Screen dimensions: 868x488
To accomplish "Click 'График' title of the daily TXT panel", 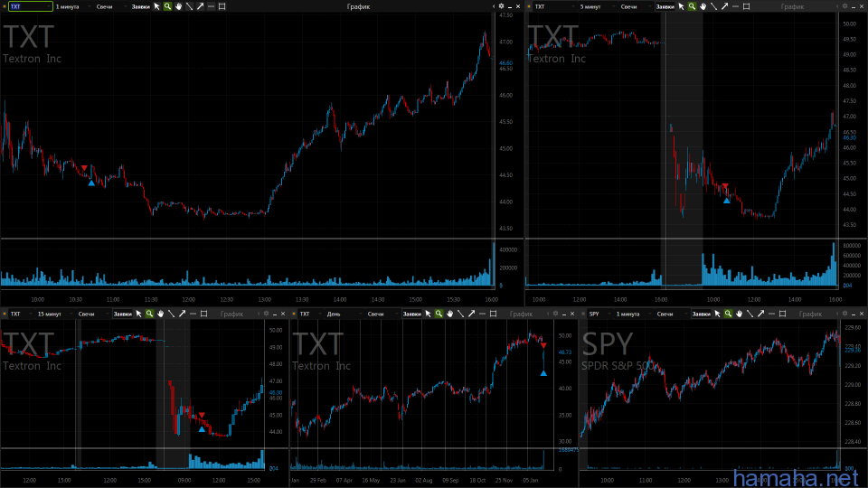I will pos(521,314).
